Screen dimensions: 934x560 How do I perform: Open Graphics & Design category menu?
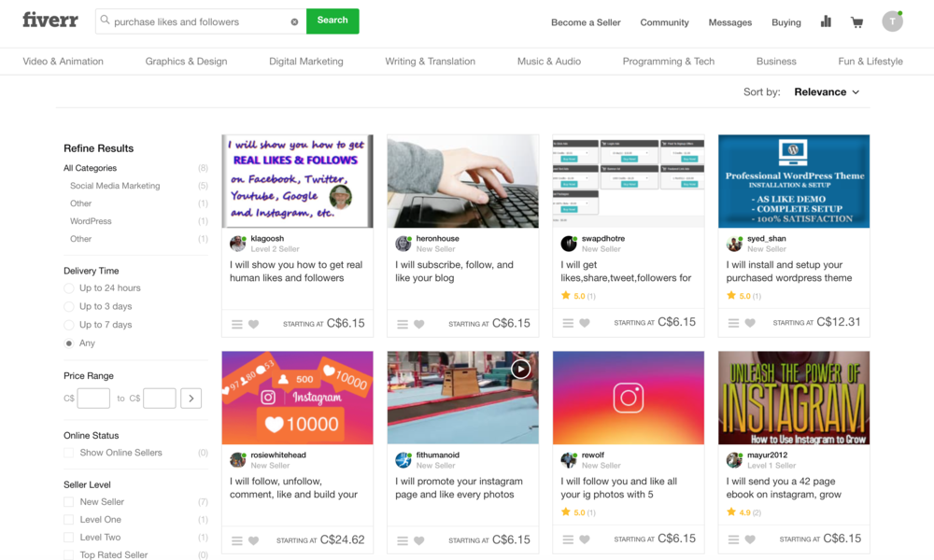[187, 62]
